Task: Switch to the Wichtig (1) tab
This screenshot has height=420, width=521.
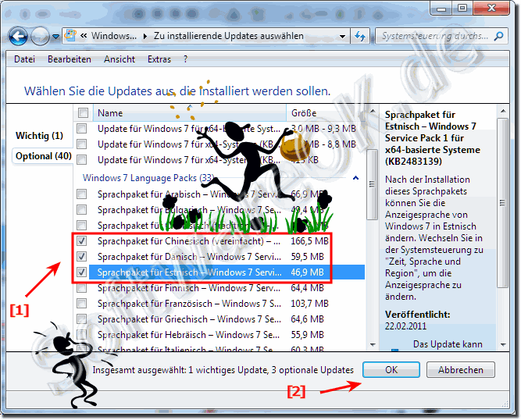Action: [x=39, y=136]
